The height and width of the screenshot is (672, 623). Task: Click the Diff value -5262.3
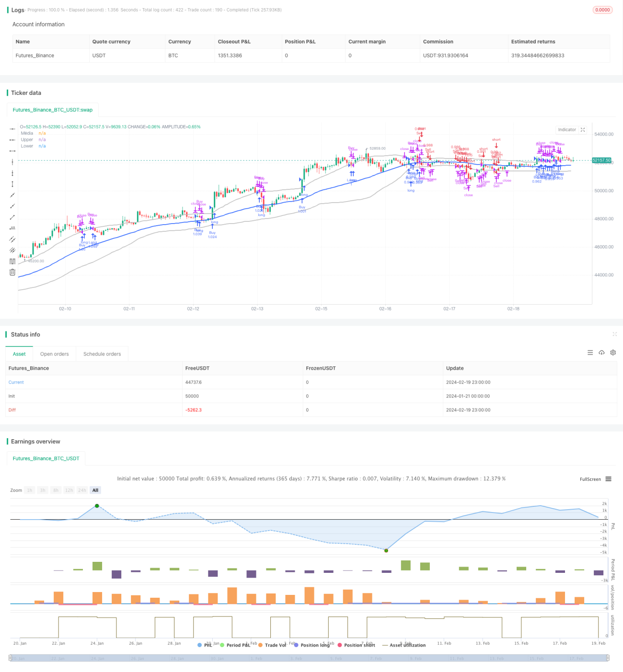tap(194, 410)
